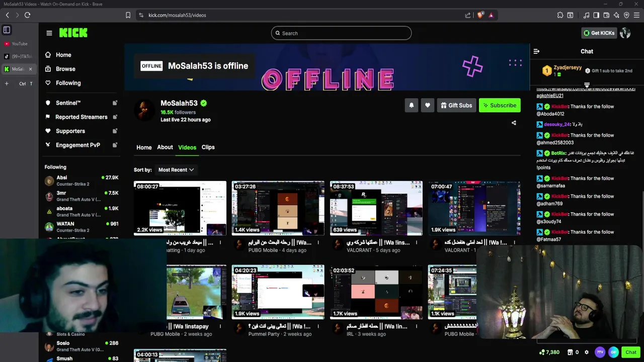Open Reported Streamers in the sidebar
Screen dimensions: 644x362
tap(80, 117)
